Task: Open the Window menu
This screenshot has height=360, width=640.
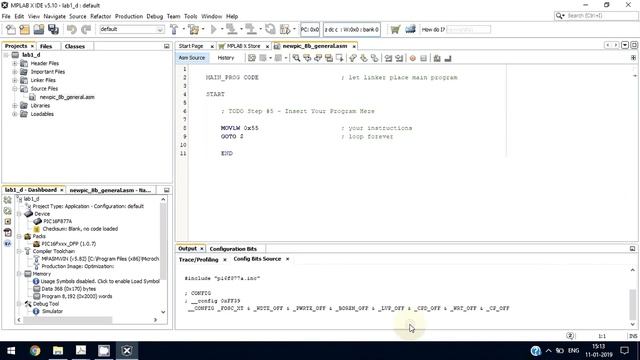Action: coord(211,16)
